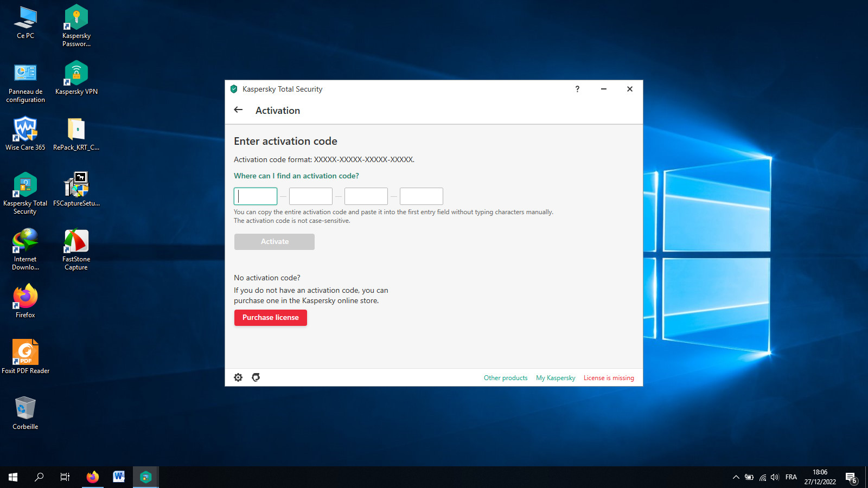
Task: Open FRA input language selector
Action: tap(791, 477)
